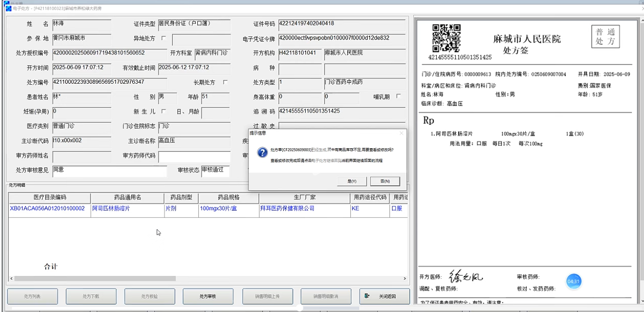Click the 药品通用名 column header
The image size is (644, 312).
pos(128,198)
